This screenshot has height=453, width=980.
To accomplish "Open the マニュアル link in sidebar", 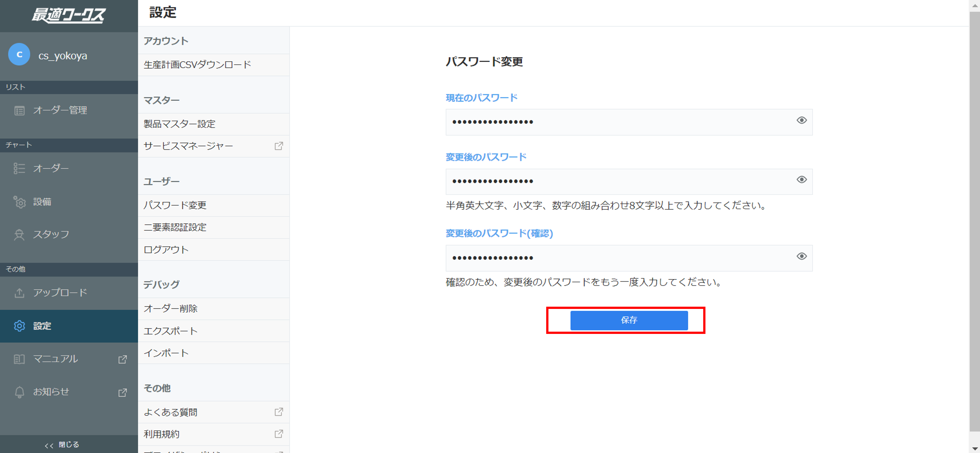I will (x=69, y=359).
